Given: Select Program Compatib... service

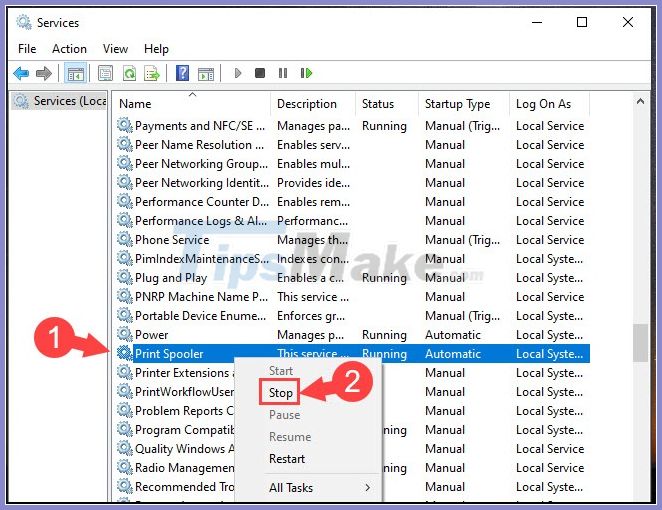Looking at the screenshot, I should point(184,430).
